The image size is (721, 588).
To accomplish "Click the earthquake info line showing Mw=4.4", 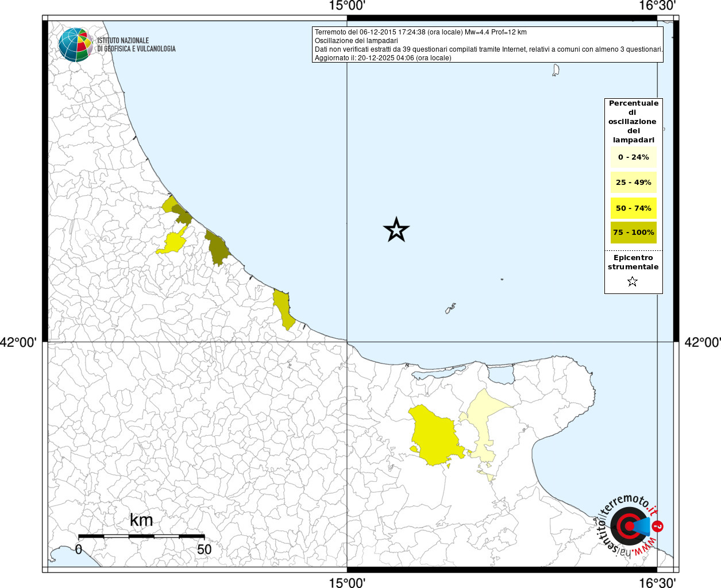I will pos(421,32).
